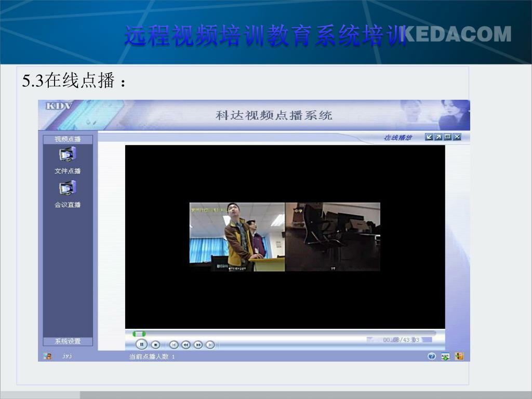Stop the video playback
Image resolution: width=532 pixels, height=399 pixels.
click(x=156, y=345)
